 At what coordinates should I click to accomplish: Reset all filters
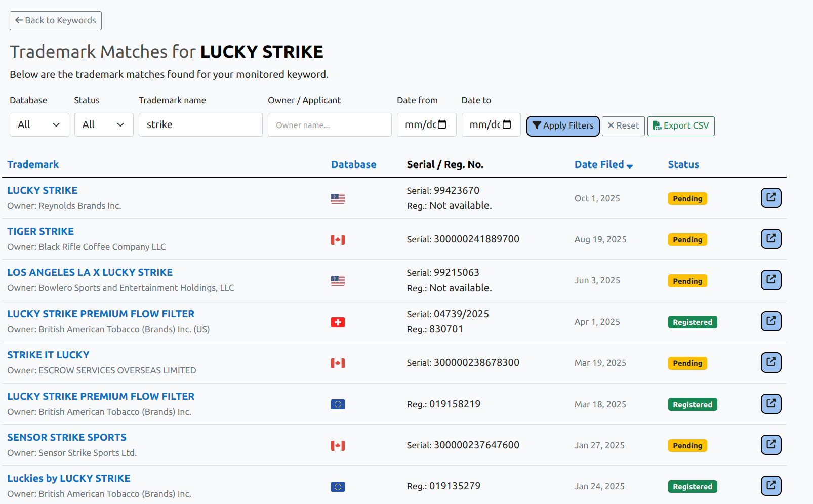pyautogui.click(x=623, y=125)
